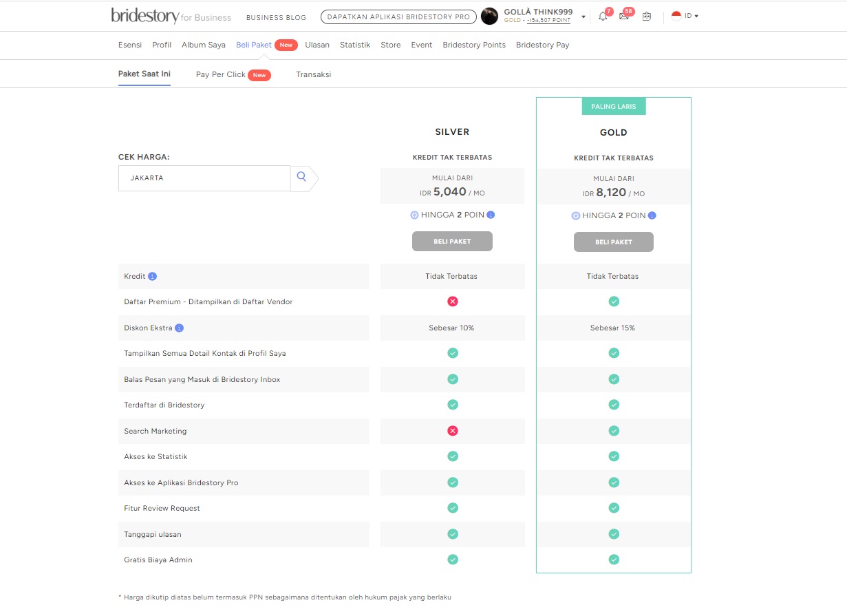Open the ID language dropdown
The image size is (847, 616).
pos(691,16)
